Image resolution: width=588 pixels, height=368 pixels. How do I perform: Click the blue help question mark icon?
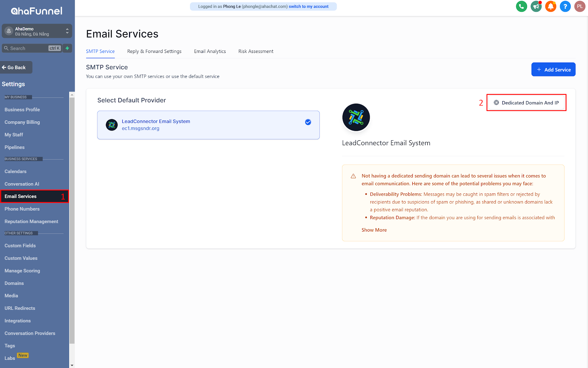565,6
